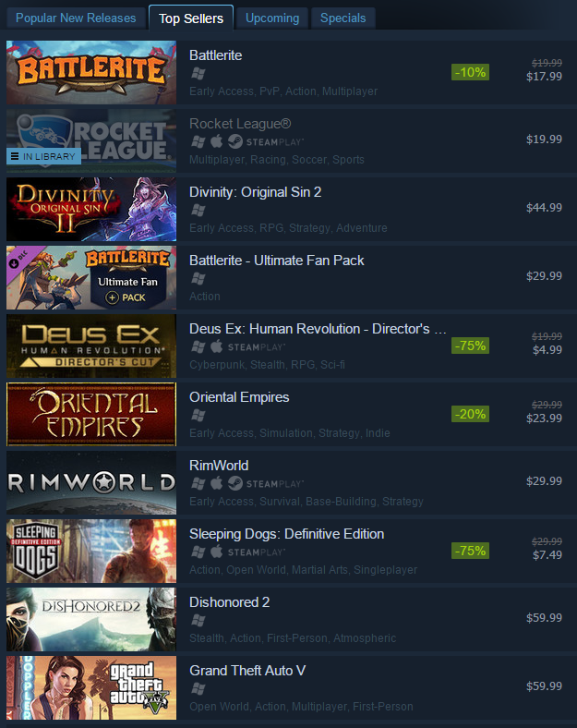
Task: Click the Sleeping Dogs banner thumbnail
Action: pyautogui.click(x=91, y=552)
